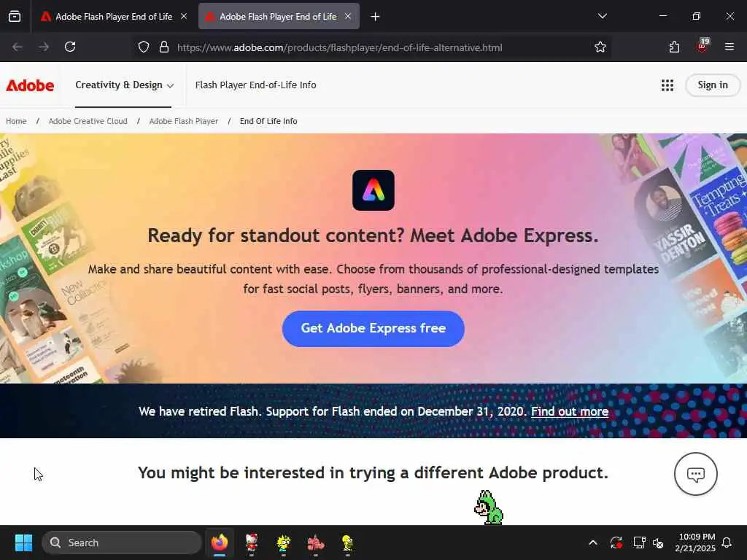Reload the page with the refresh icon
747x560 pixels.
(x=70, y=47)
